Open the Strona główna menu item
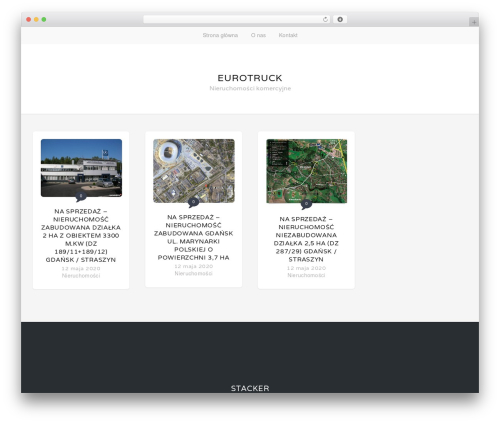The width and height of the screenshot is (500, 423). [220, 35]
